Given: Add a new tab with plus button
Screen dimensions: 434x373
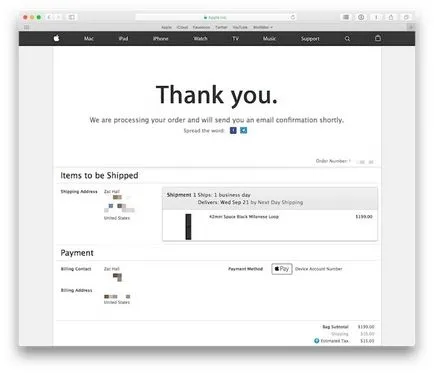Looking at the screenshot, I should (x=411, y=27).
